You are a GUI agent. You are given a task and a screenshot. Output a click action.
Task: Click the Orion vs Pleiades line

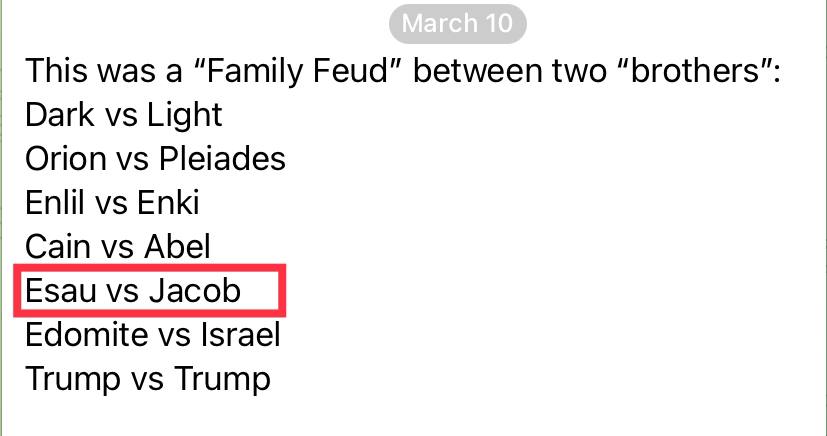tap(155, 158)
